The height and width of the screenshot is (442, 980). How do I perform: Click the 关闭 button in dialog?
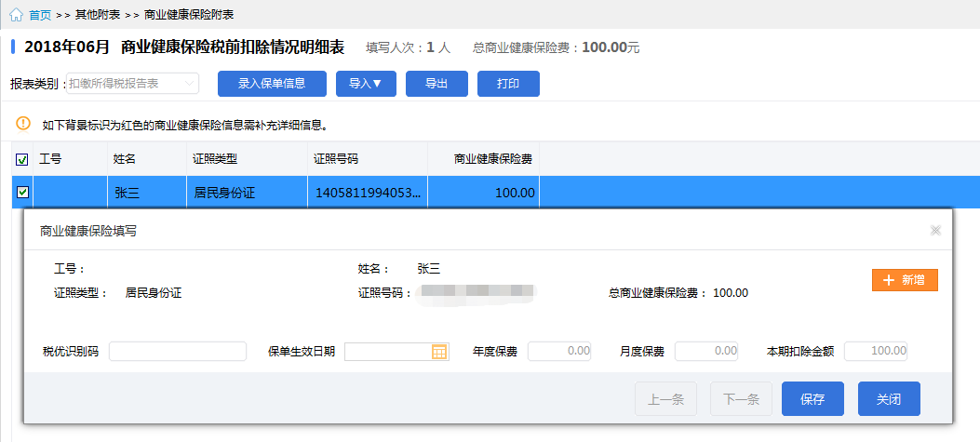pos(889,399)
